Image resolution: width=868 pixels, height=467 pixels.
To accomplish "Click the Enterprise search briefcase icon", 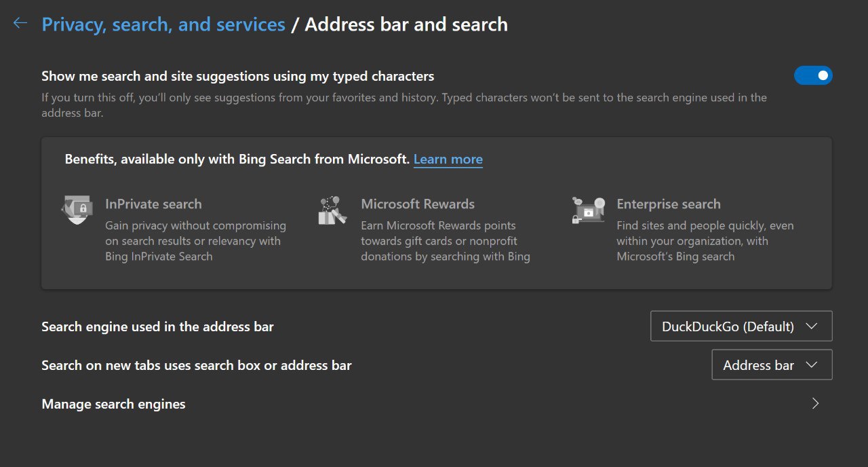I will pos(588,210).
